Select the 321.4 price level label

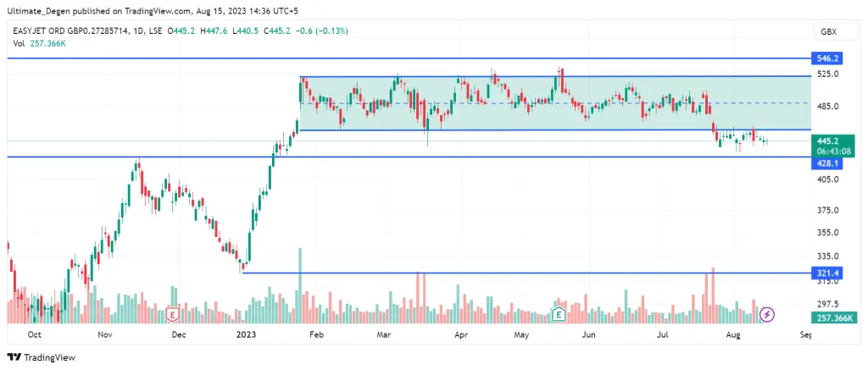coord(826,273)
